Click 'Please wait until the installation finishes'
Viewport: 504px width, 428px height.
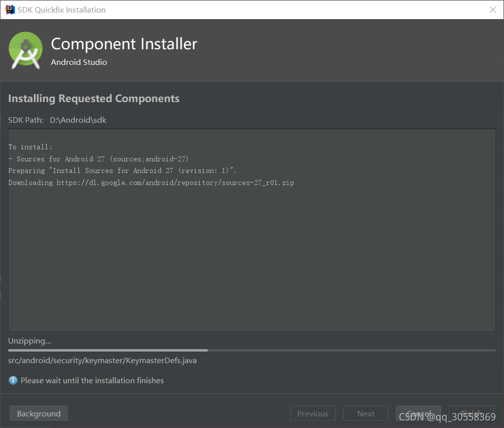point(92,380)
